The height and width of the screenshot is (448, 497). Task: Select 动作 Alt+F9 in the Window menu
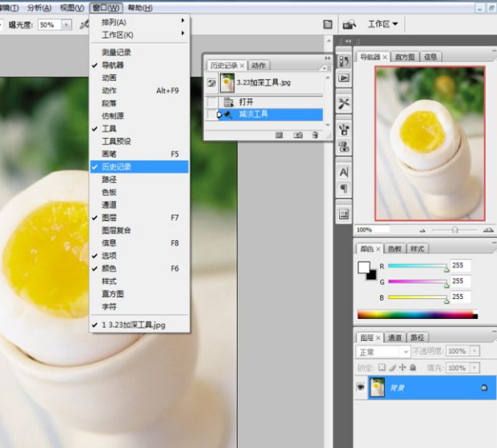coord(139,90)
